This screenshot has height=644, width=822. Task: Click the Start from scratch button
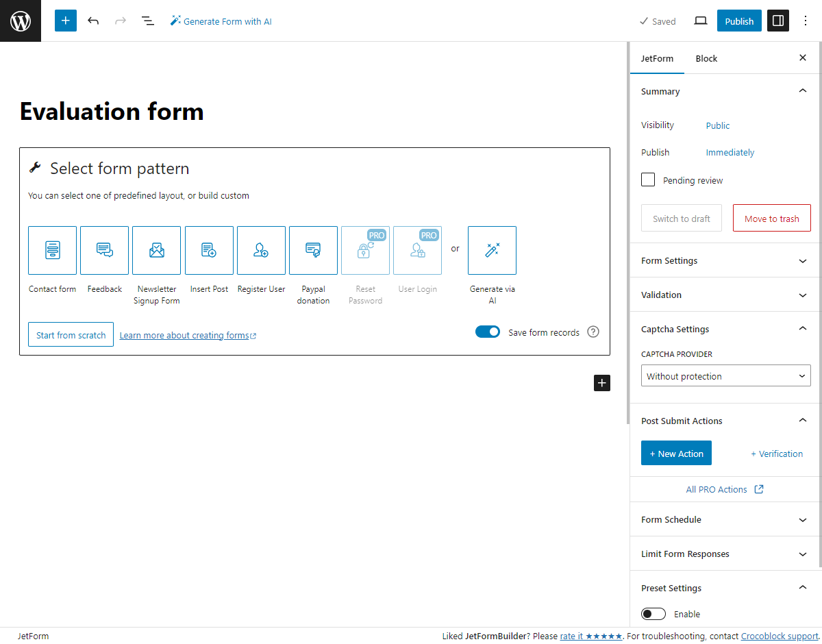click(x=71, y=334)
